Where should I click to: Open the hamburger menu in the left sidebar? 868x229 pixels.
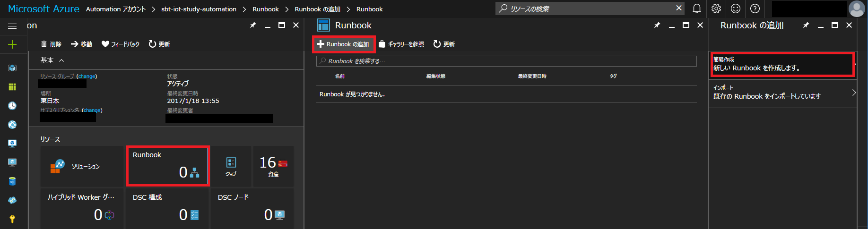point(12,26)
